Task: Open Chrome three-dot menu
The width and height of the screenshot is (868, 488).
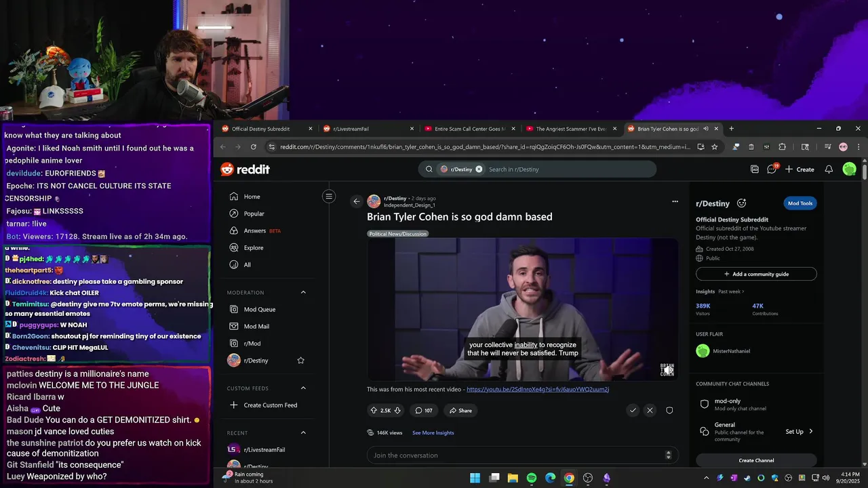Action: [x=859, y=147]
